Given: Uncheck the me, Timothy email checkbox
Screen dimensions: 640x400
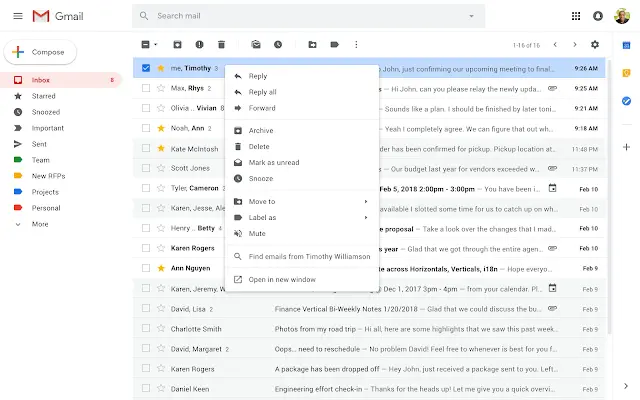Looking at the screenshot, I should tap(146, 68).
